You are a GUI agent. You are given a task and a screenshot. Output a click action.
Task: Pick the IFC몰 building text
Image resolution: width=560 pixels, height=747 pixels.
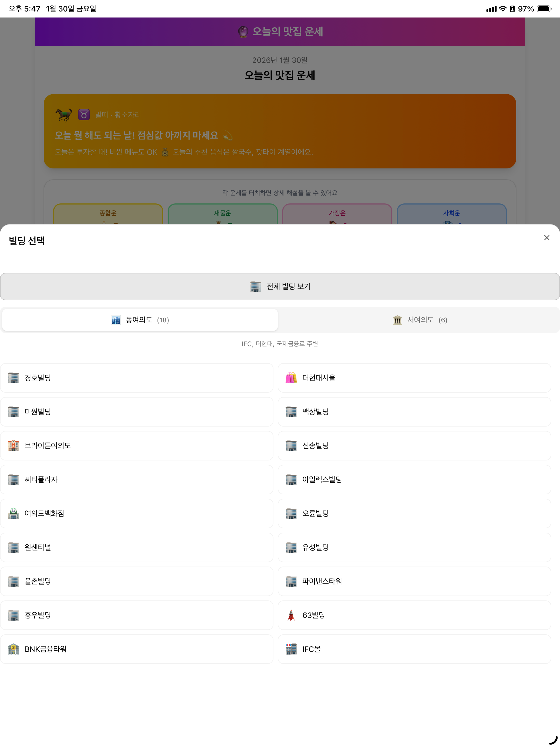click(311, 649)
